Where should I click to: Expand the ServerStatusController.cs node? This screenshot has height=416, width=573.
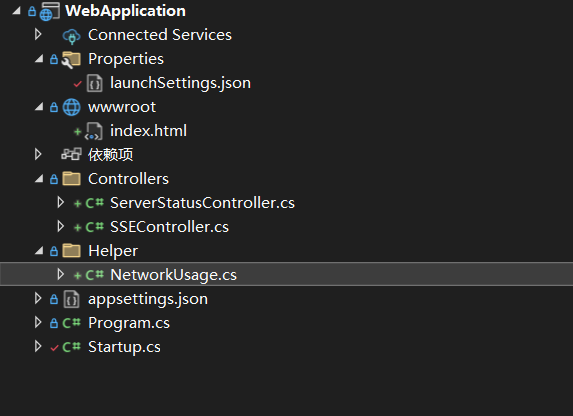point(61,203)
